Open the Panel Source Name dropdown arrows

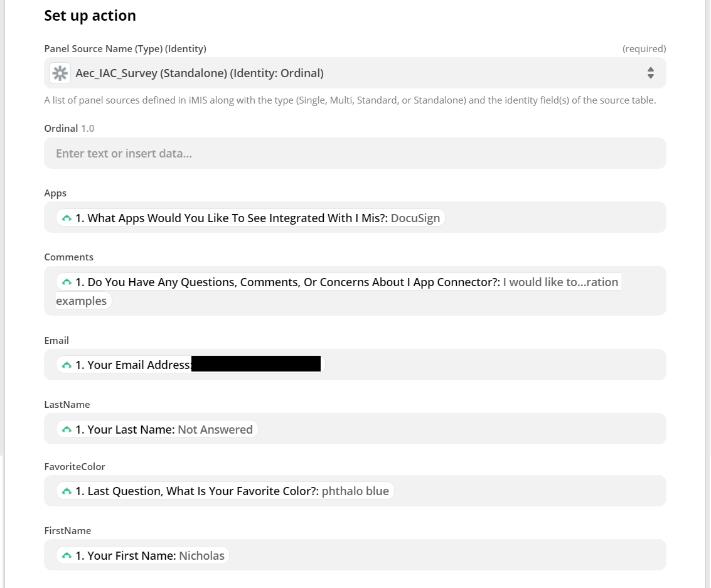650,73
